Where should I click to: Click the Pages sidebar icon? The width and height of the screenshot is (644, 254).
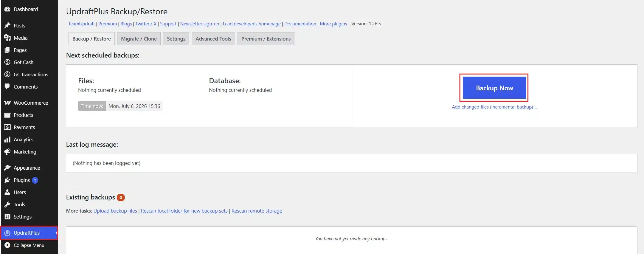[7, 50]
